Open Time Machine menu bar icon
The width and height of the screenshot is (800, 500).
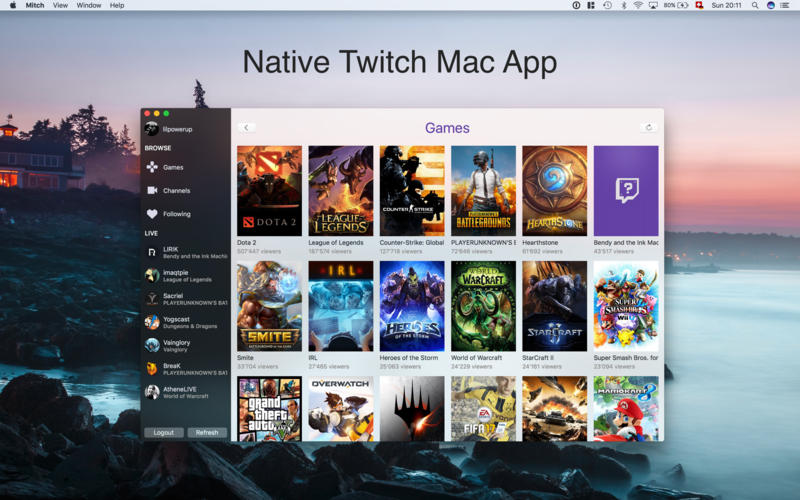coord(607,5)
